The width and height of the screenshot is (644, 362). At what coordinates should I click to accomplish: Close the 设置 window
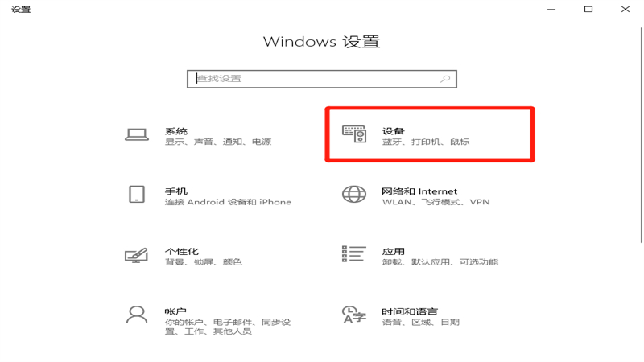(625, 9)
